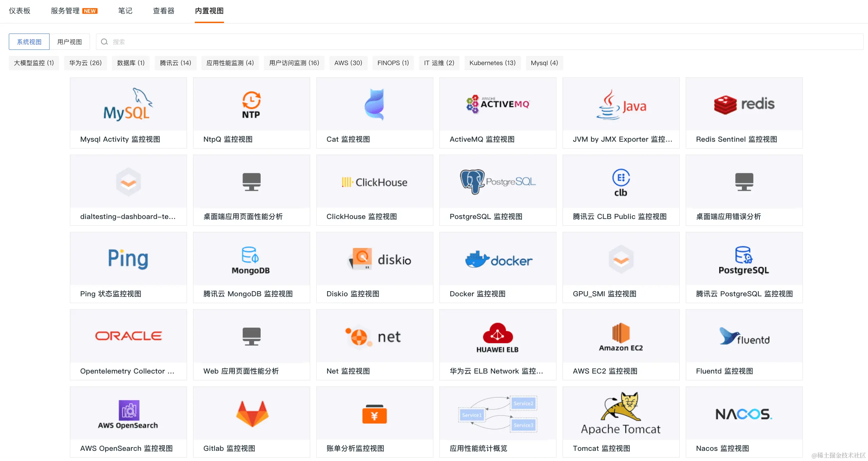The height and width of the screenshot is (461, 868).
Task: Click the 搜索 search input field
Action: (x=475, y=42)
